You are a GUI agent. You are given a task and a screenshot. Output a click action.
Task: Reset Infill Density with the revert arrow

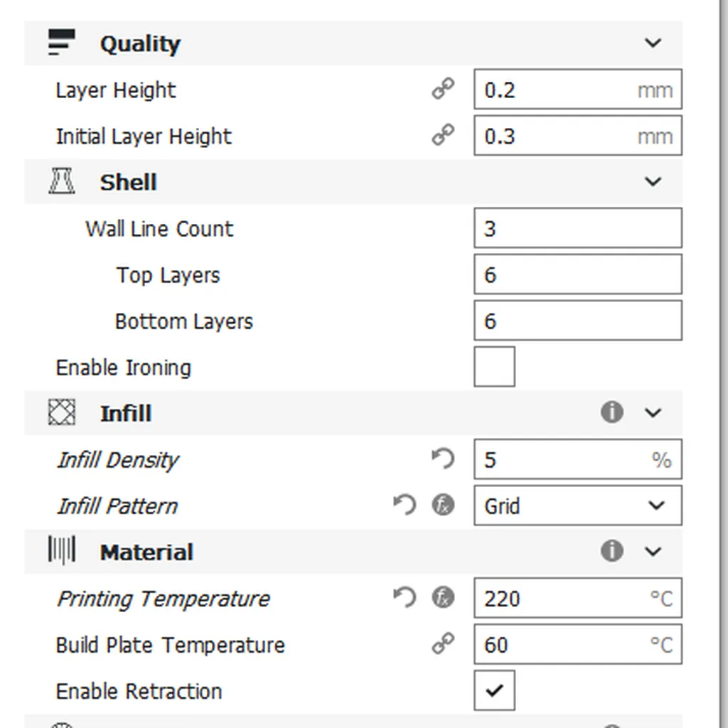(x=443, y=459)
